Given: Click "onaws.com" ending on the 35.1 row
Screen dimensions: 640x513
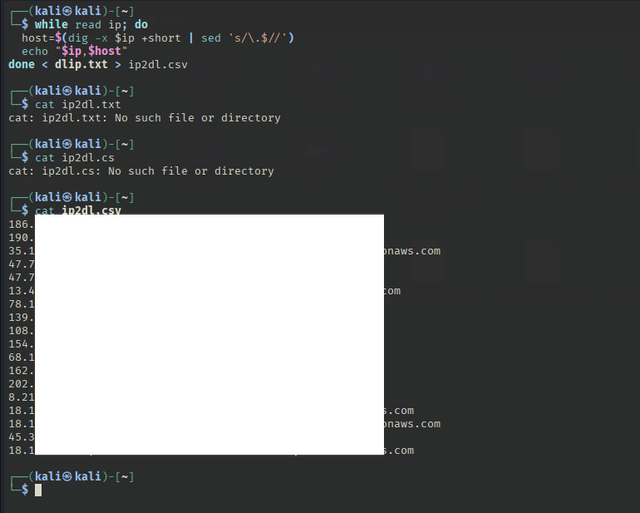Looking at the screenshot, I should pos(412,251).
